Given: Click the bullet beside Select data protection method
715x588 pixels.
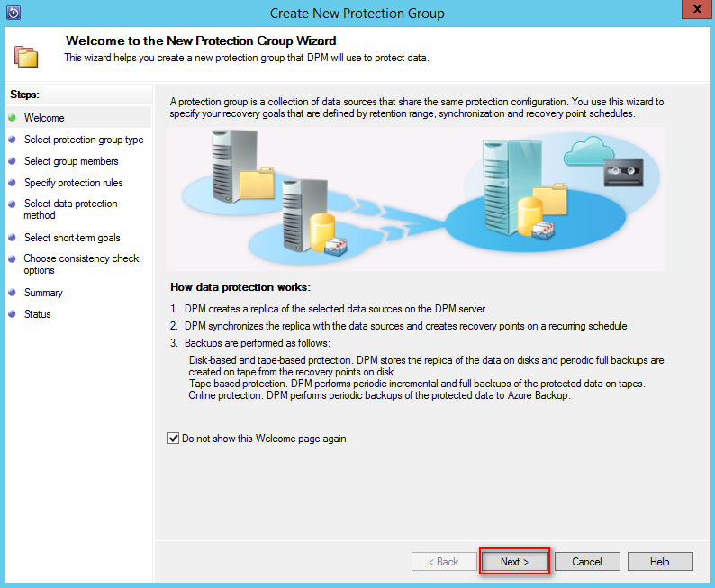Looking at the screenshot, I should (x=13, y=204).
